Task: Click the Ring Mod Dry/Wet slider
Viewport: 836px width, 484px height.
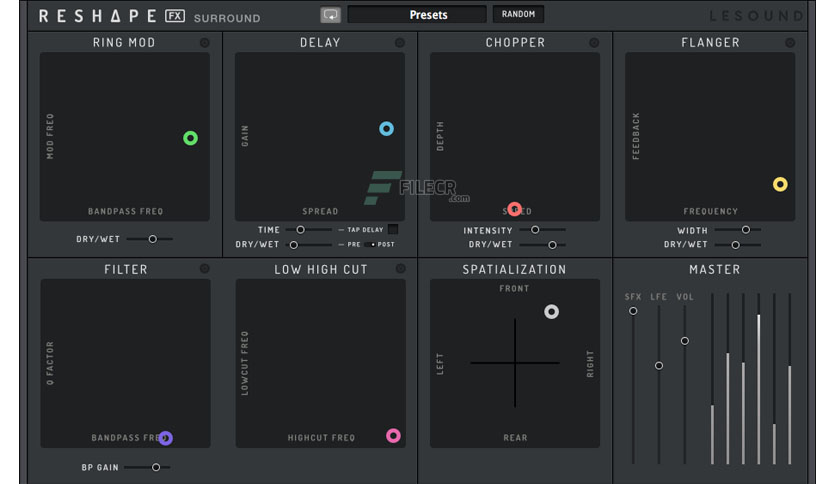Action: (150, 239)
